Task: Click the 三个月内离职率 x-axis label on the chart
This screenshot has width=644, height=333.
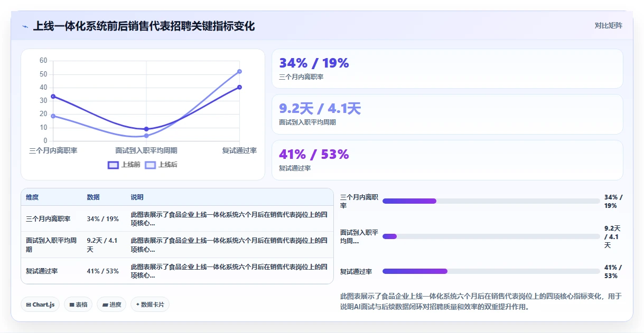Action: click(x=53, y=150)
